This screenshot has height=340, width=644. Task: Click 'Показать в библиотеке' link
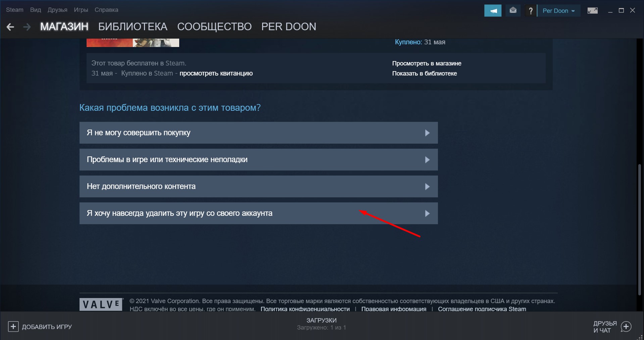425,73
